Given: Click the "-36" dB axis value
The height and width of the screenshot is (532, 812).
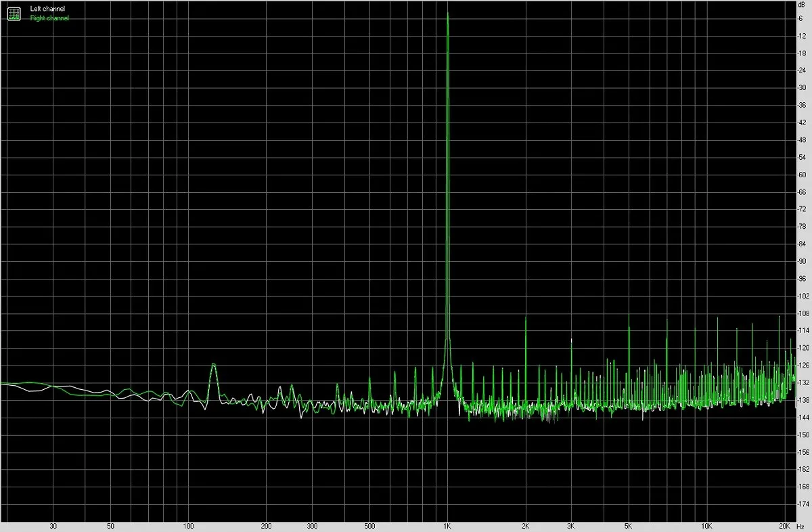Looking at the screenshot, I should point(802,105).
